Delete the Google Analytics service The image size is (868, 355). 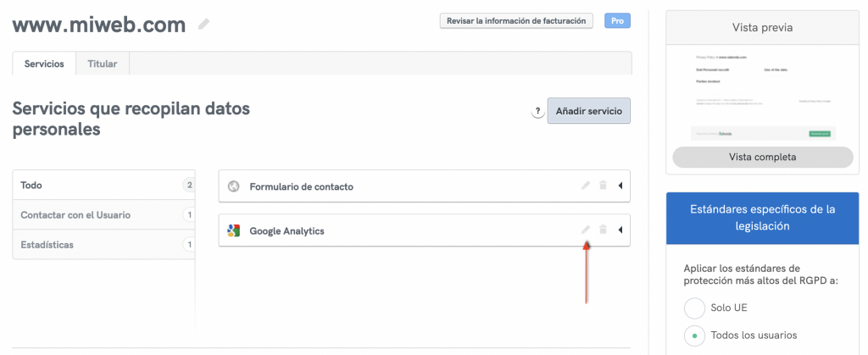(x=603, y=230)
